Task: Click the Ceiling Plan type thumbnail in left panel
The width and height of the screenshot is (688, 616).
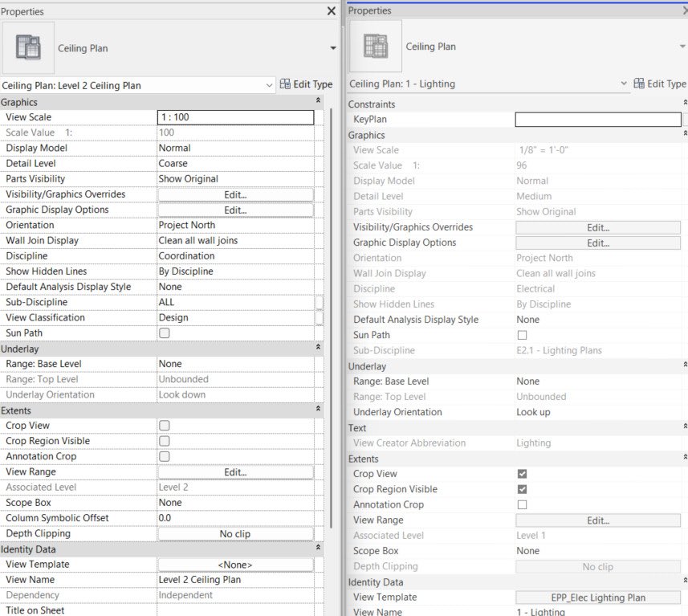Action: (x=28, y=47)
